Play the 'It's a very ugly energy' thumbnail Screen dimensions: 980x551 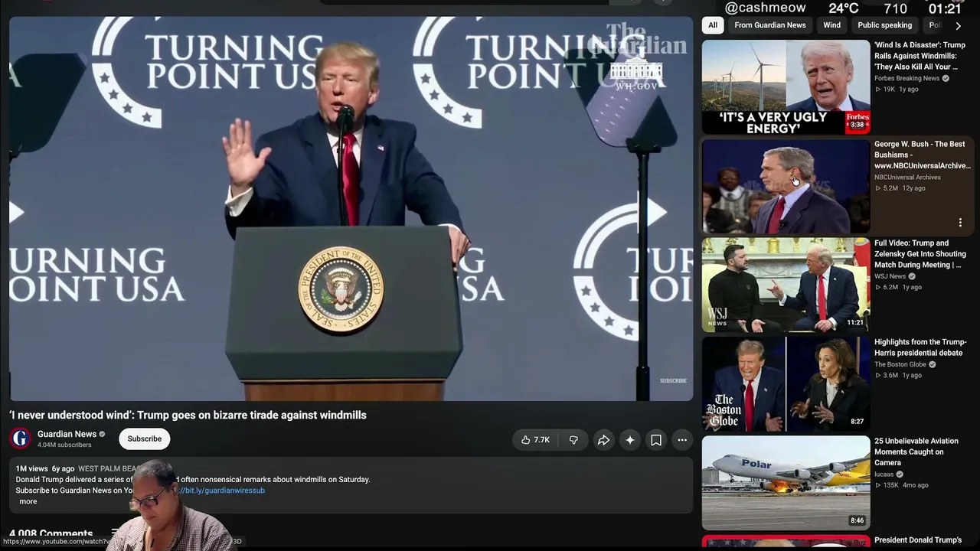(x=786, y=87)
